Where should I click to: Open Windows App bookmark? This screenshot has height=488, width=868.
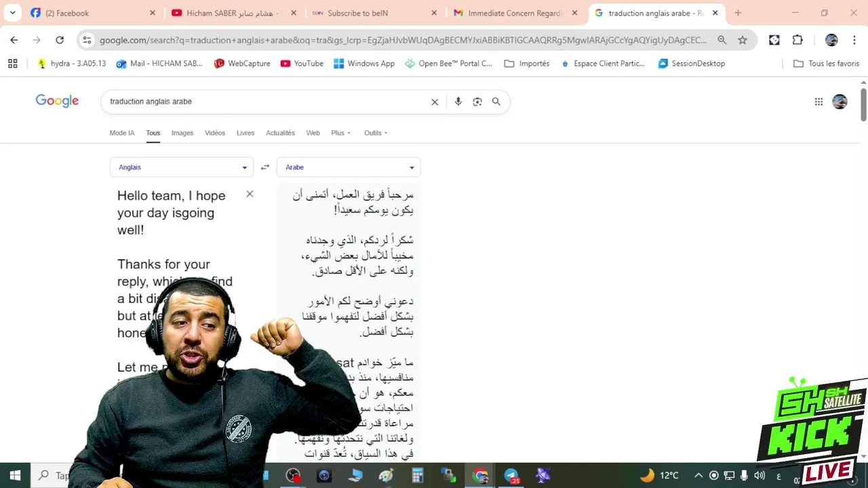364,63
